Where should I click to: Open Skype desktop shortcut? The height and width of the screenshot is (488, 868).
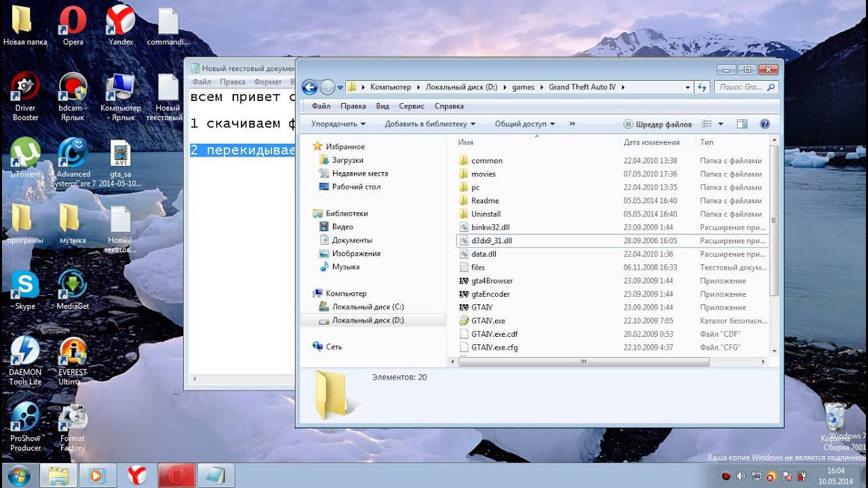[x=25, y=291]
